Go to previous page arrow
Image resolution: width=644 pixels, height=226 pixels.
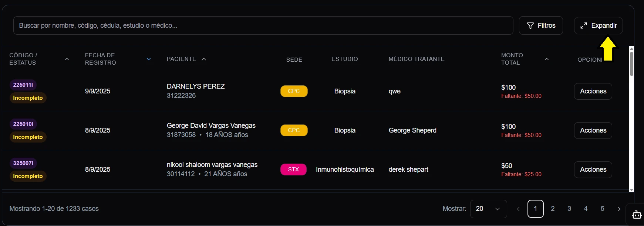click(518, 209)
